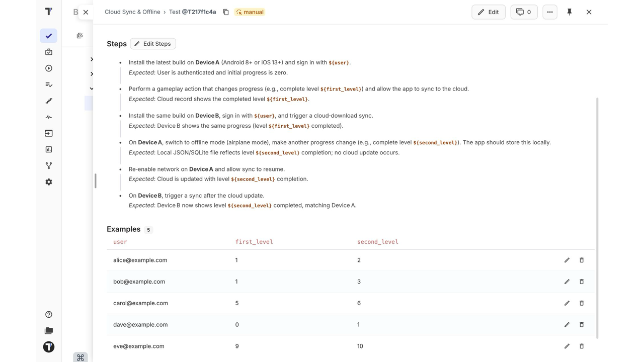644x362 pixels.
Task: Open the command palette keyboard shortcut icon
Action: (80, 357)
